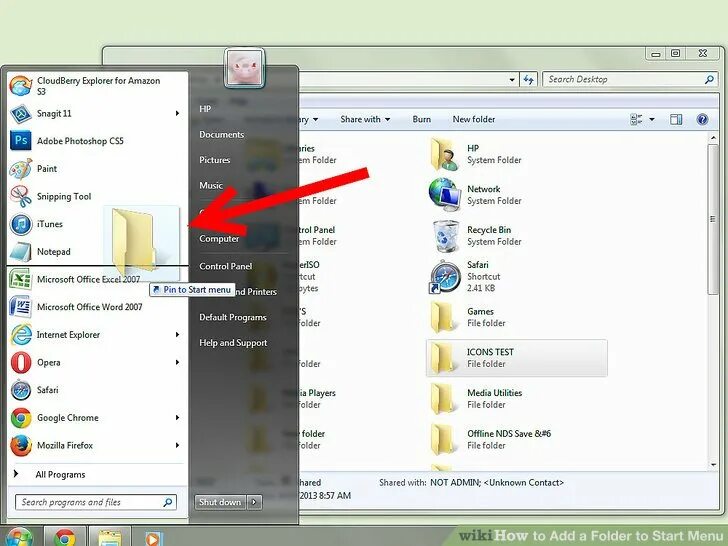Open Opera browser icon
The width and height of the screenshot is (728, 546).
coord(20,363)
